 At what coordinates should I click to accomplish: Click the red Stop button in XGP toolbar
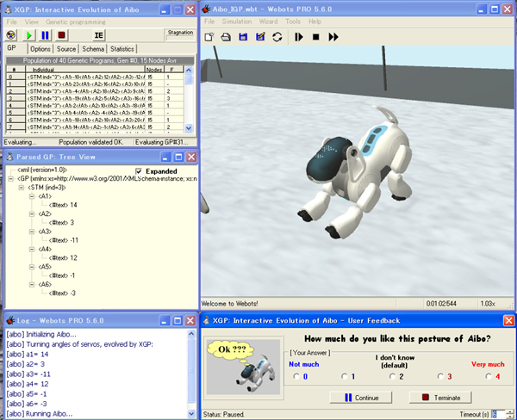pos(61,35)
